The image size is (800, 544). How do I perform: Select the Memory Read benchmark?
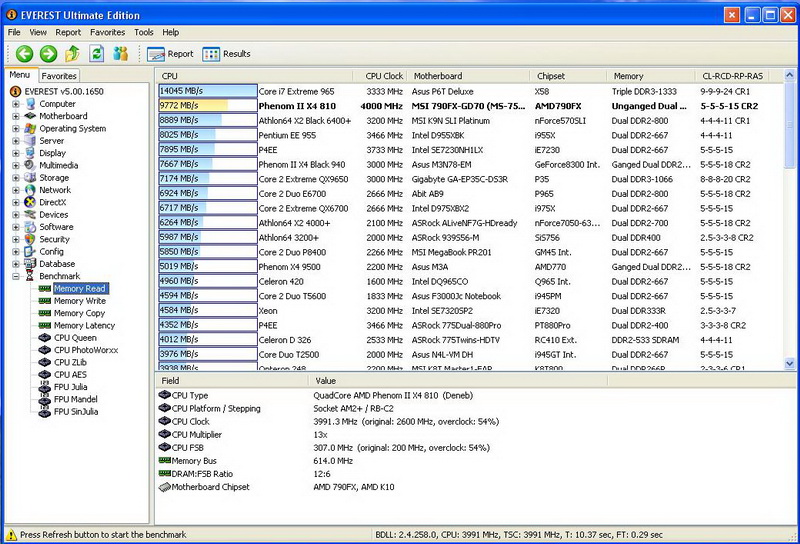(80, 288)
